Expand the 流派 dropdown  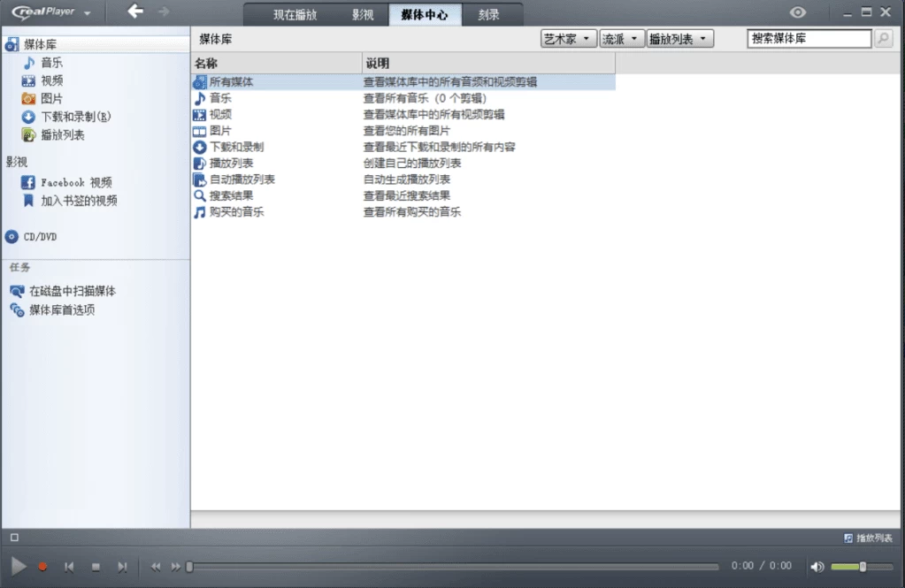(621, 39)
